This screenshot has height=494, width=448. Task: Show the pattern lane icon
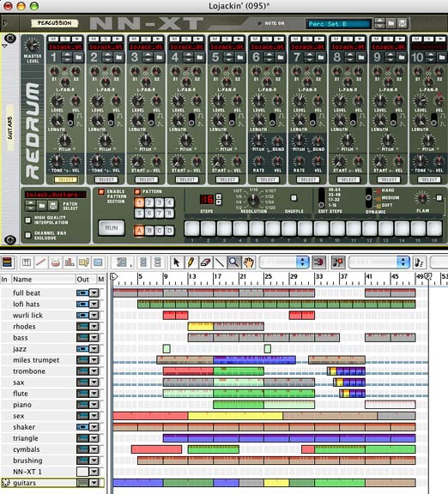pyautogui.click(x=84, y=262)
